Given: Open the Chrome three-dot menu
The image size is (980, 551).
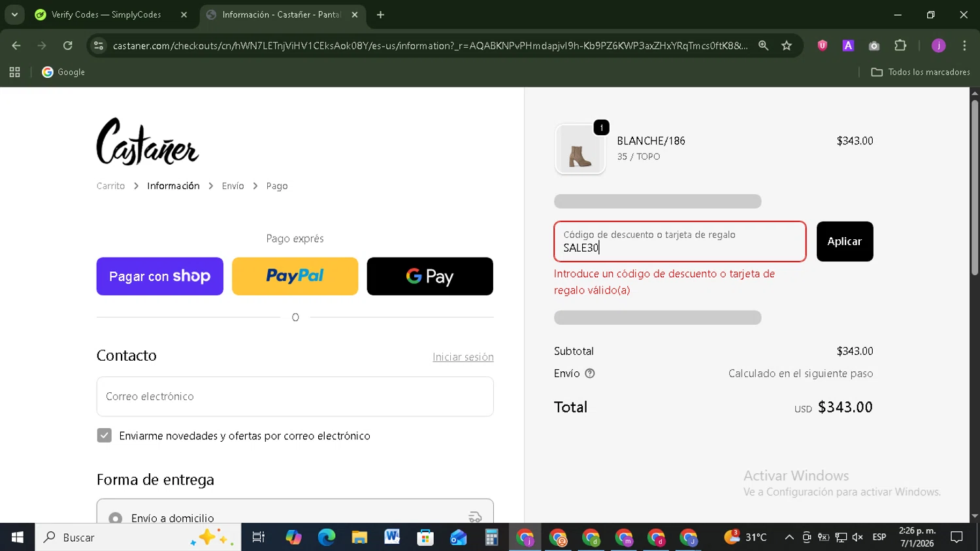Looking at the screenshot, I should click(964, 46).
